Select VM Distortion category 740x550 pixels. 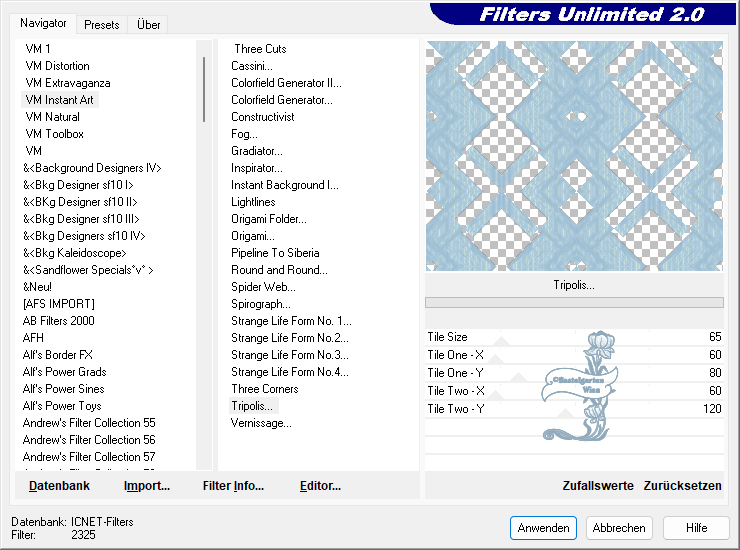57,66
